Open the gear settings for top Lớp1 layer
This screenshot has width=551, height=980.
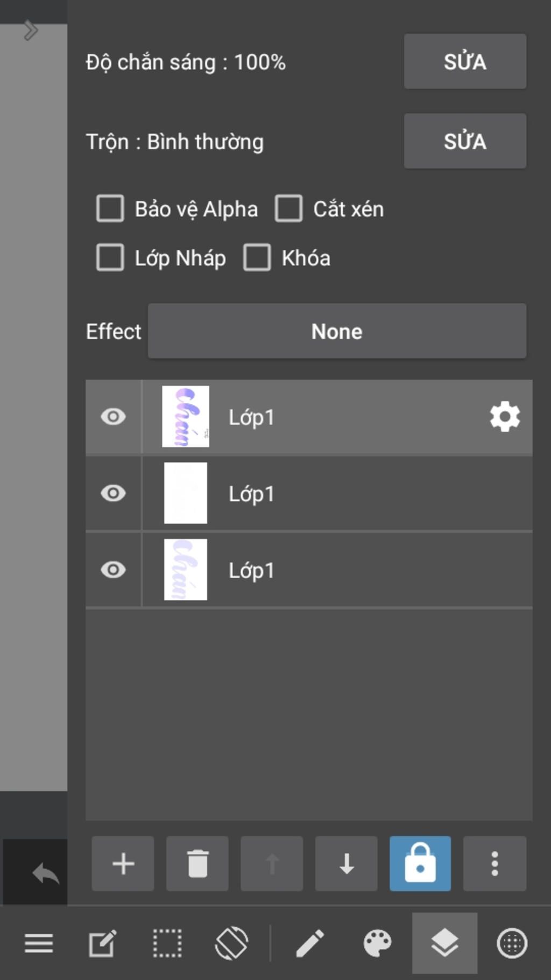tap(505, 417)
